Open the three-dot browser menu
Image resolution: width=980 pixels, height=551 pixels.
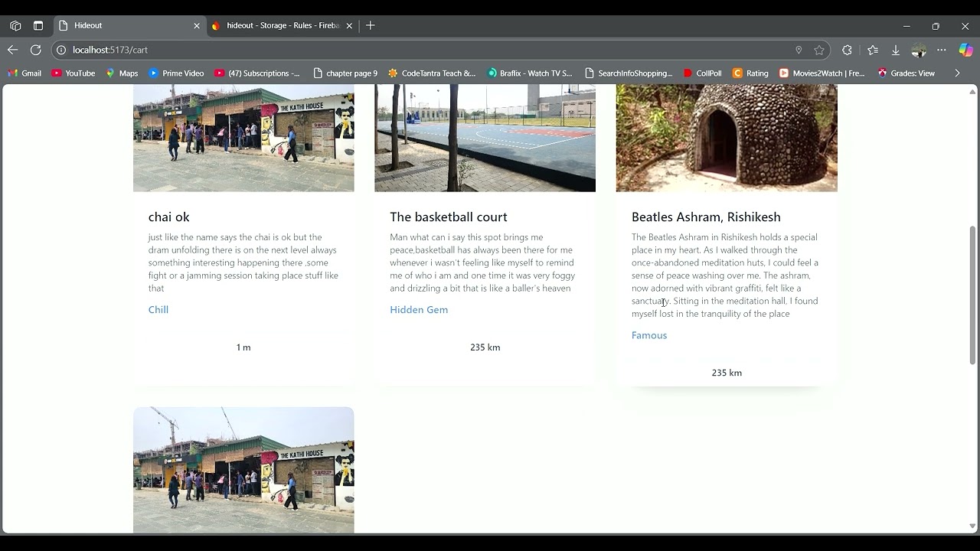[942, 49]
